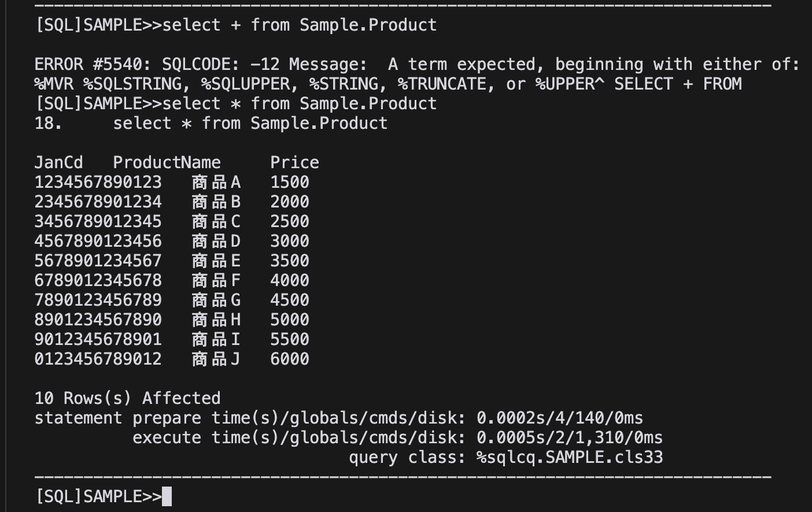
Task: Click the price value 2500
Action: [x=290, y=221]
